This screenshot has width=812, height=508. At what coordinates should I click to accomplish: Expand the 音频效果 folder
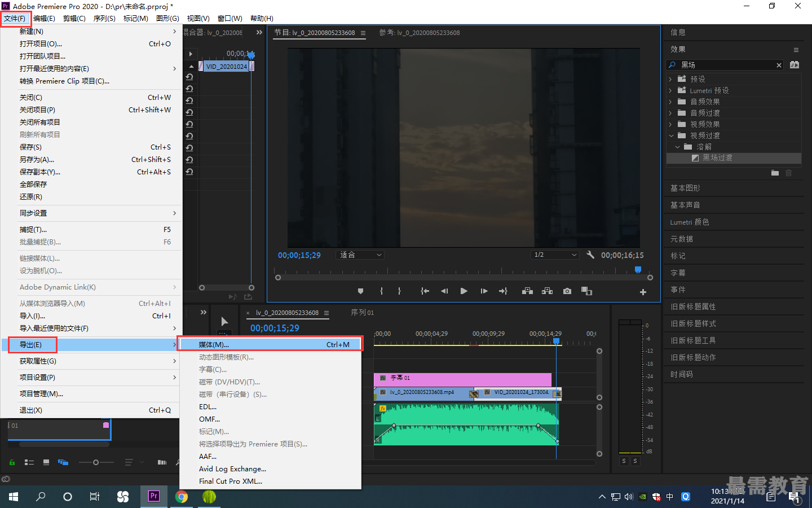coord(670,102)
